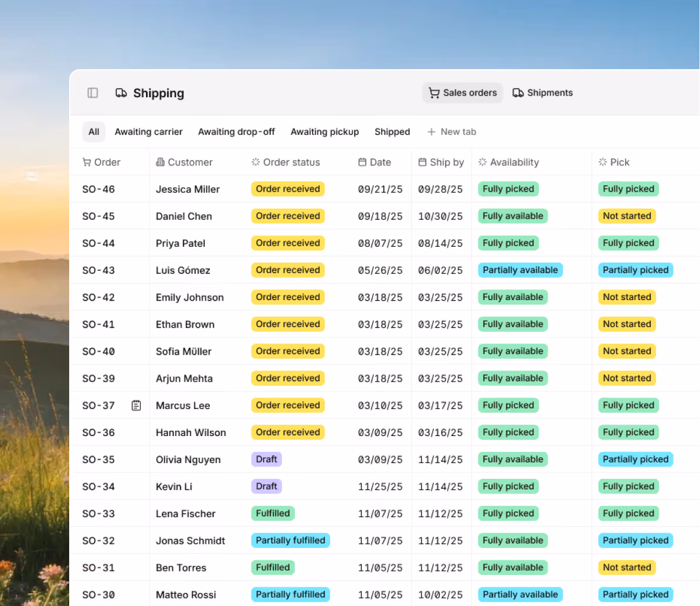Click the date 11/25/25 for Kevin Li
Viewport: 700px width, 606px height.
pyautogui.click(x=380, y=486)
